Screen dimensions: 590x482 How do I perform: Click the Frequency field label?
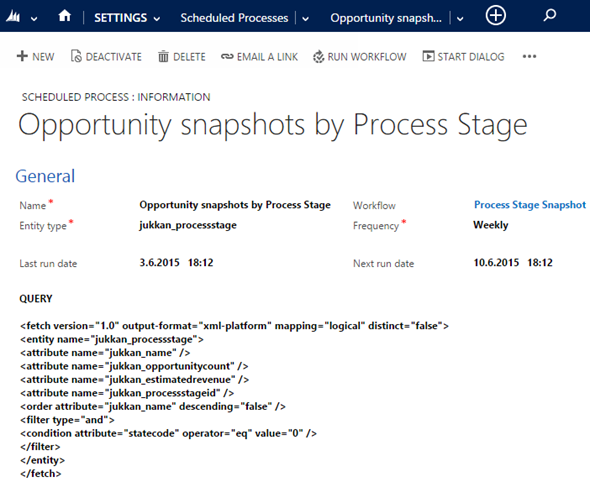(x=376, y=226)
